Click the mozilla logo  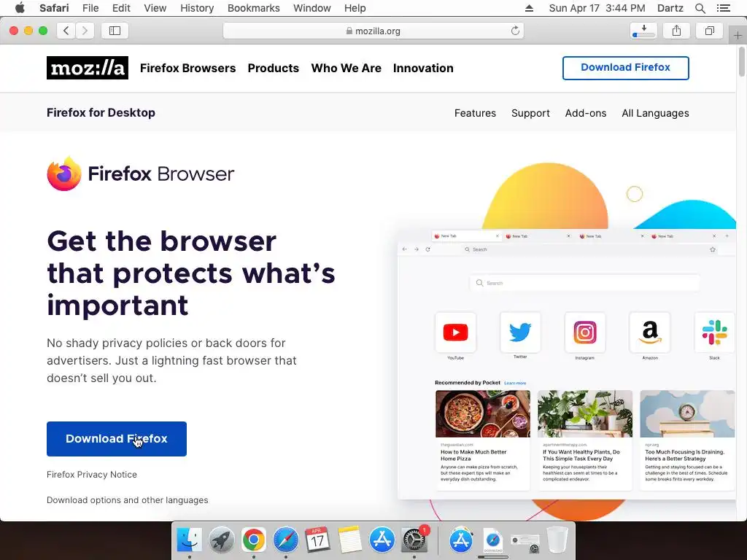(88, 68)
